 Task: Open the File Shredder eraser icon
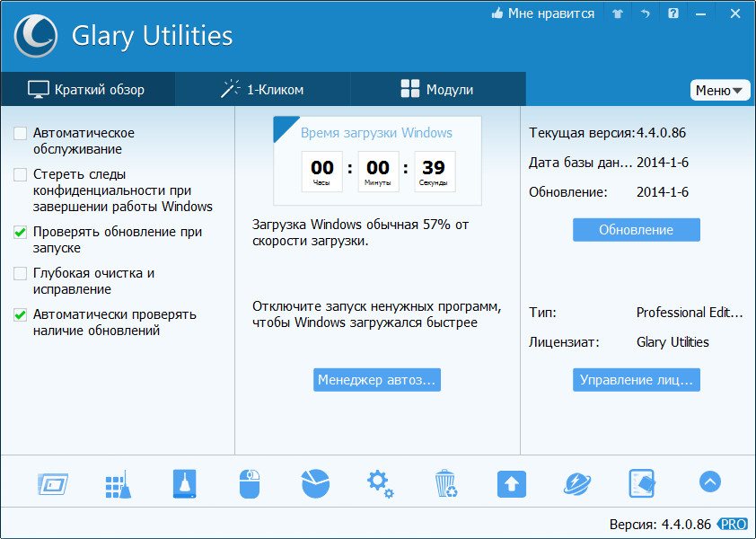pos(642,483)
